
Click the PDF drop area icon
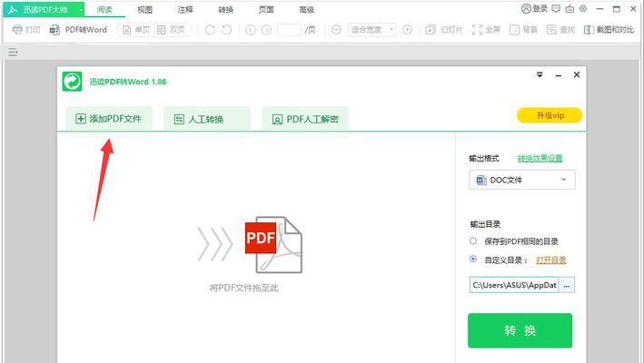pyautogui.click(x=272, y=245)
